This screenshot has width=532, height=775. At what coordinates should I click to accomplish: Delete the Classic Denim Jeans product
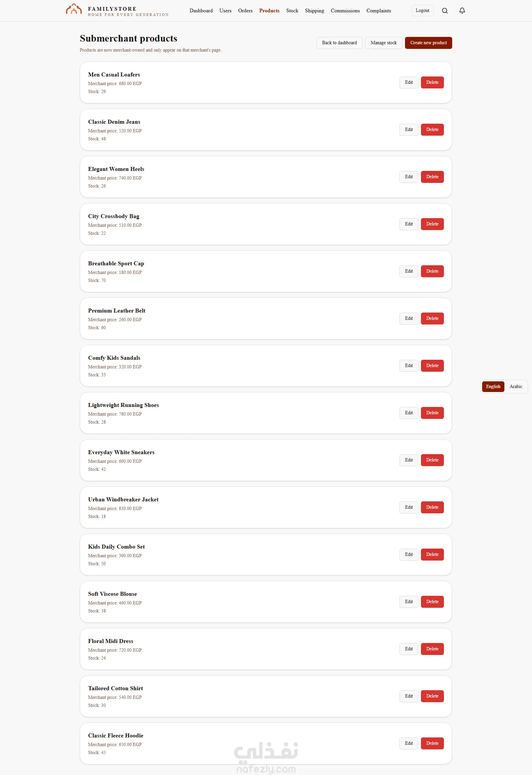pyautogui.click(x=432, y=129)
